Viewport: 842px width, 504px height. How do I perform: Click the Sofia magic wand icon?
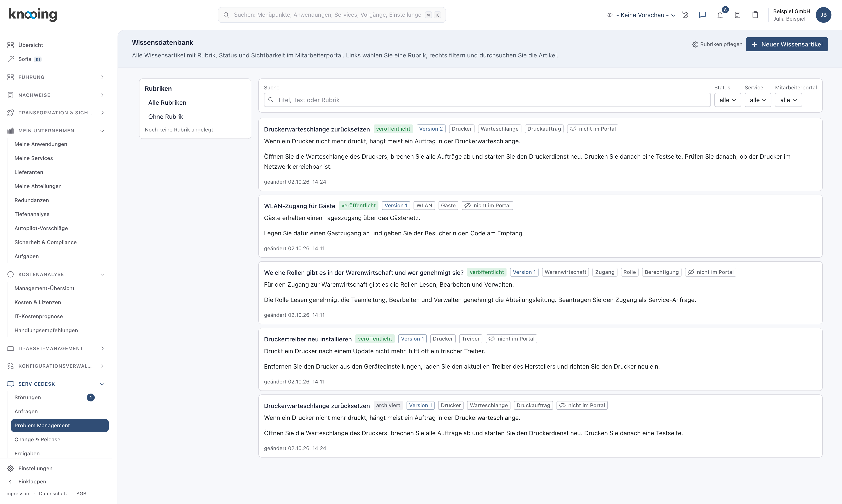11,59
